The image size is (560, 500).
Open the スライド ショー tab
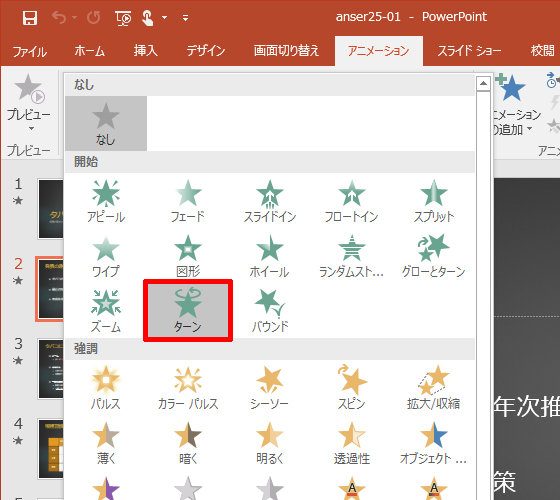pyautogui.click(x=469, y=51)
